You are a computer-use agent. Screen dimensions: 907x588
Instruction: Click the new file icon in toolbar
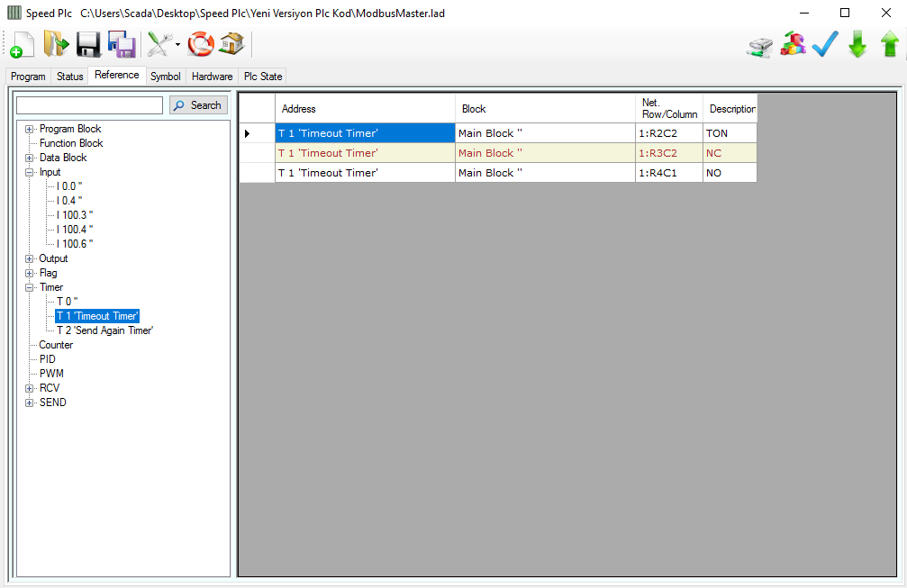(22, 44)
